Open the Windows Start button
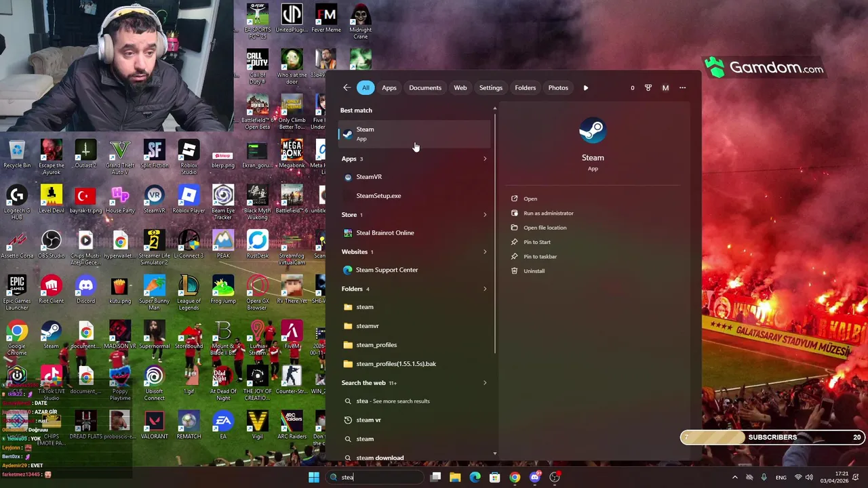The image size is (868, 488). [x=313, y=477]
